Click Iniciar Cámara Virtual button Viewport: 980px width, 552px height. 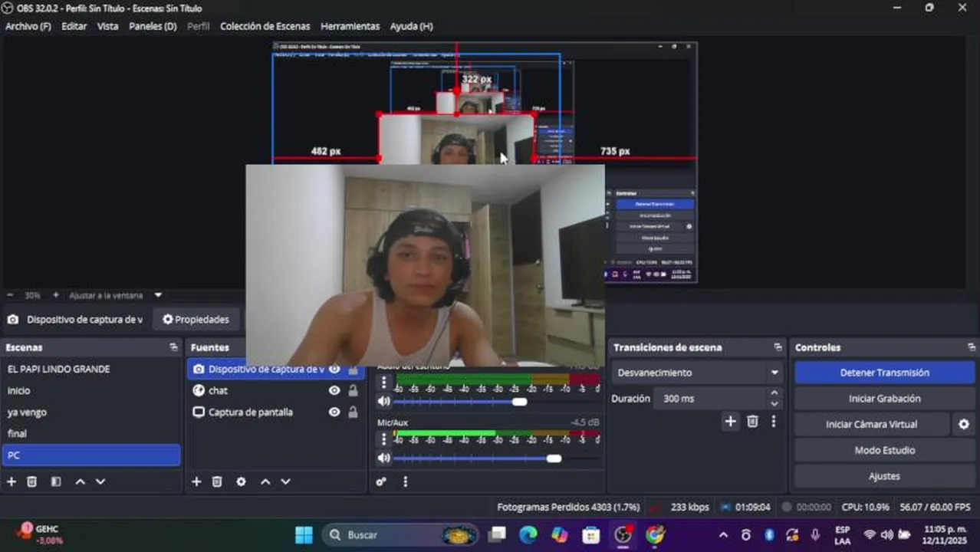click(x=871, y=424)
